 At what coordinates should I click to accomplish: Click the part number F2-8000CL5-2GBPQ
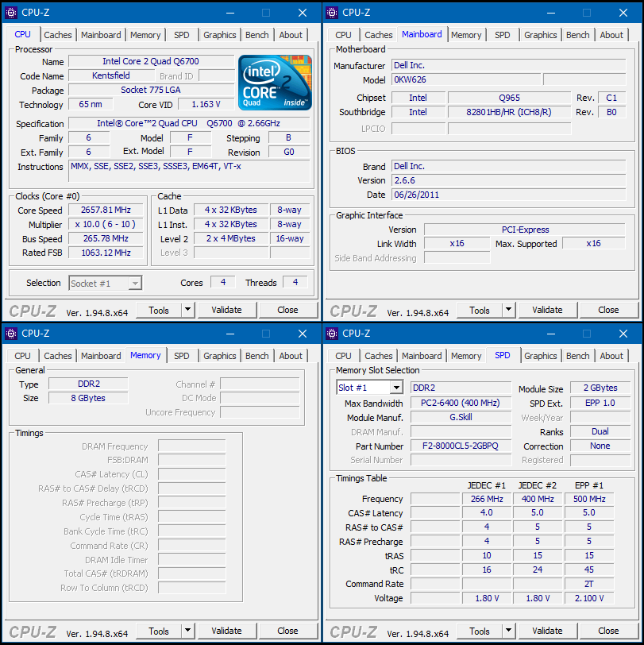coord(461,446)
